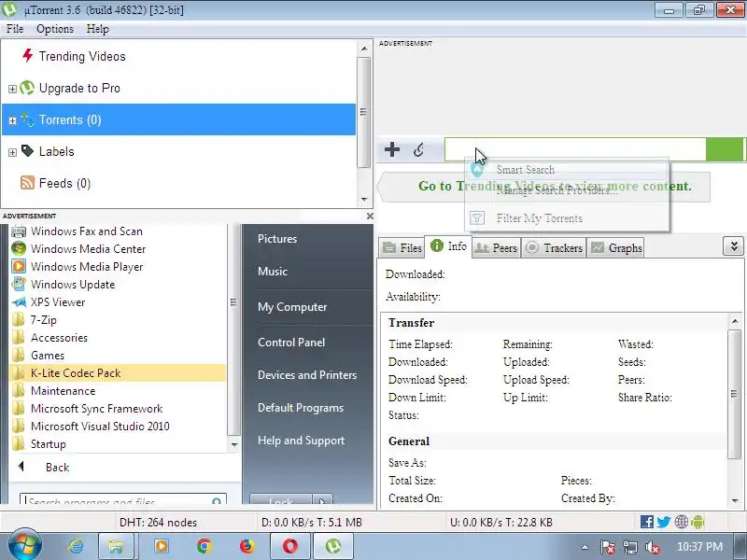Click the Start menu search box
Screen dimensions: 747x560
(122, 500)
